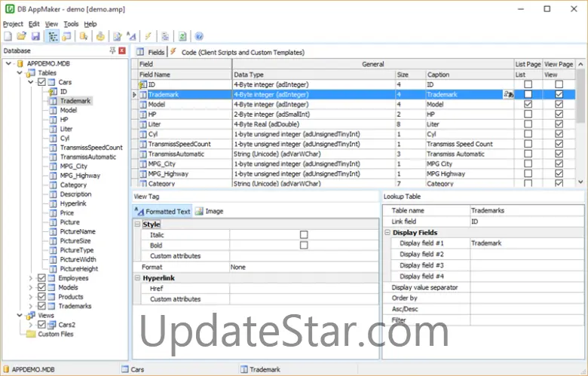Viewport: 588px width, 376px height.
Task: Collapse the Display Fields group
Action: click(387, 232)
